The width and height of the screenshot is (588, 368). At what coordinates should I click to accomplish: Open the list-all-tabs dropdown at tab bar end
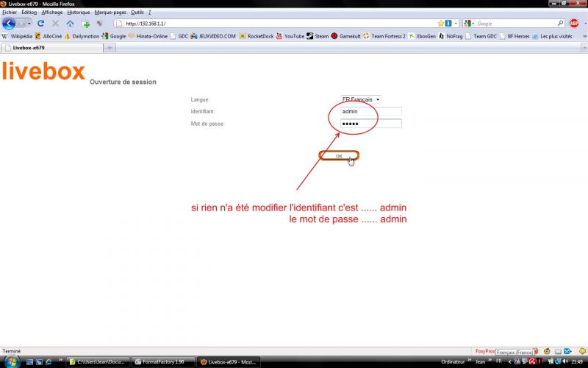click(584, 48)
